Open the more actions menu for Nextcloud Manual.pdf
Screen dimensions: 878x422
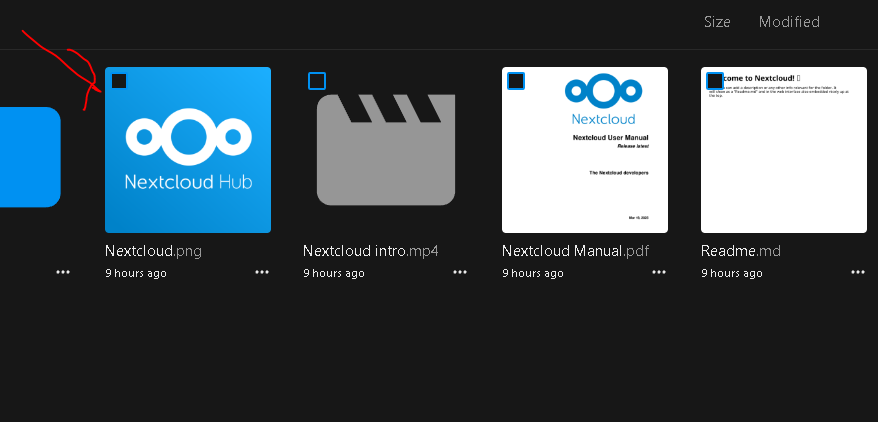pyautogui.click(x=659, y=273)
